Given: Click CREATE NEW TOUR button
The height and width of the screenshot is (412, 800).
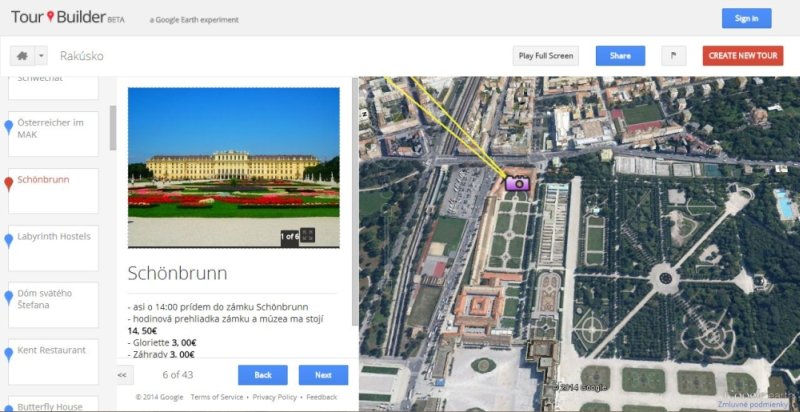Looking at the screenshot, I should tap(743, 56).
